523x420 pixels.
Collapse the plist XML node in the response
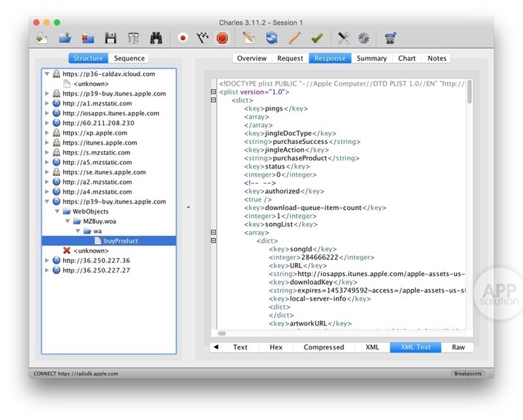pos(213,92)
